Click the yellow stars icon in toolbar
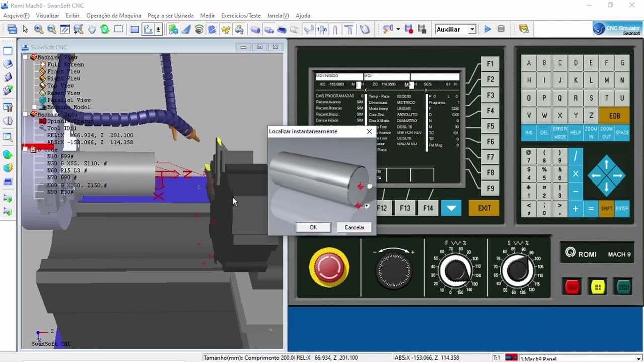644x362 pixels. coord(226,29)
